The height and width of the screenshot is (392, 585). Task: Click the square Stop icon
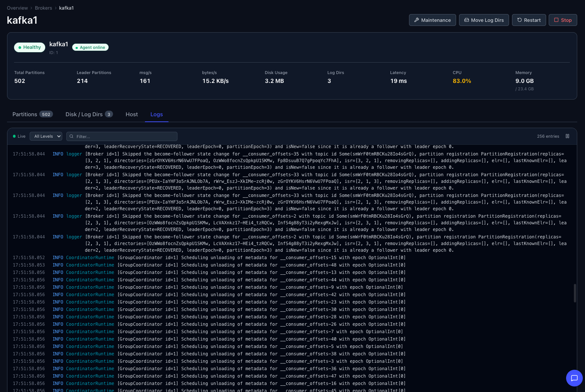click(556, 20)
